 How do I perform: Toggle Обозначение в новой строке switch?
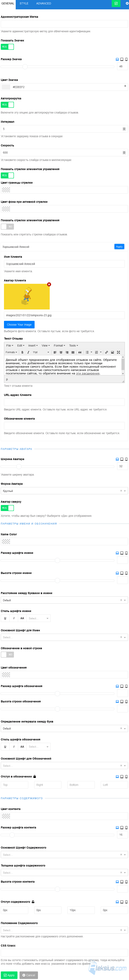pos(7,655)
